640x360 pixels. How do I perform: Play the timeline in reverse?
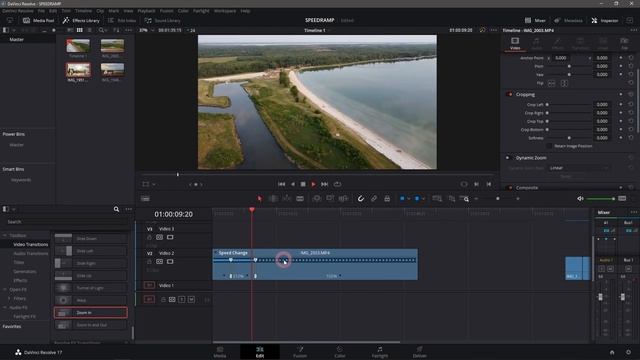293,184
